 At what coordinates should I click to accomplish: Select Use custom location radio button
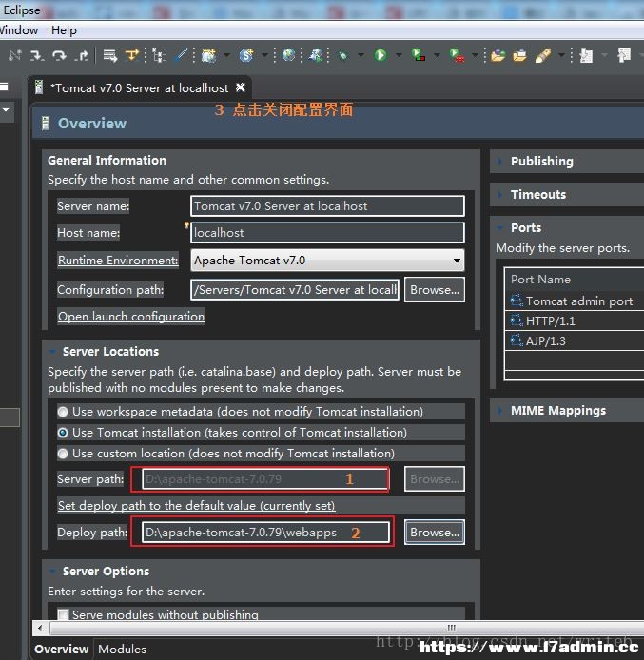coord(63,454)
